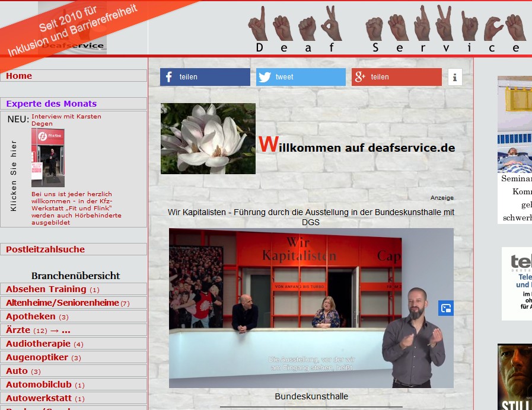Screen dimensions: 532x410
Task: Open the Home menu item
Action: coord(19,76)
